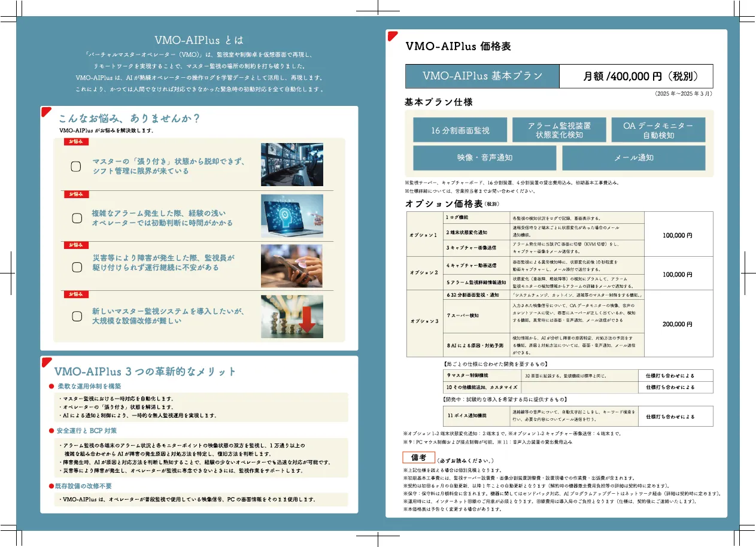Click the 100,000円 price for オプション2
This screenshot has width=756, height=547.
click(678, 275)
